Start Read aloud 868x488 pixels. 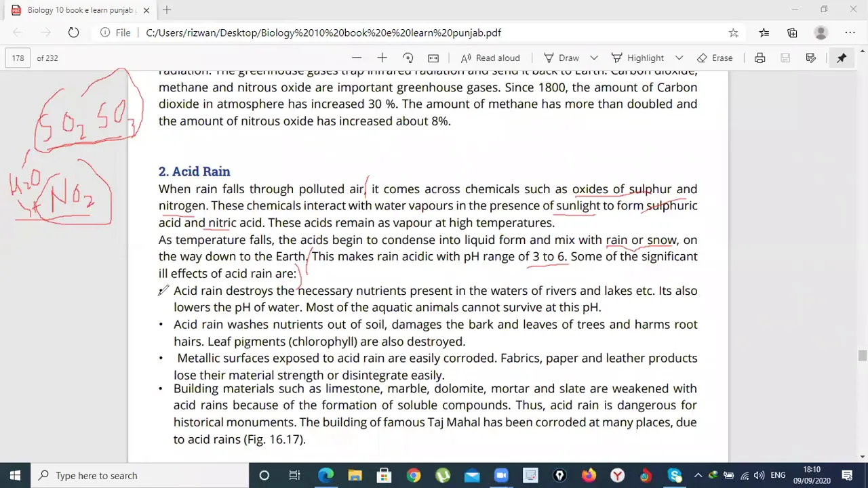(x=490, y=58)
